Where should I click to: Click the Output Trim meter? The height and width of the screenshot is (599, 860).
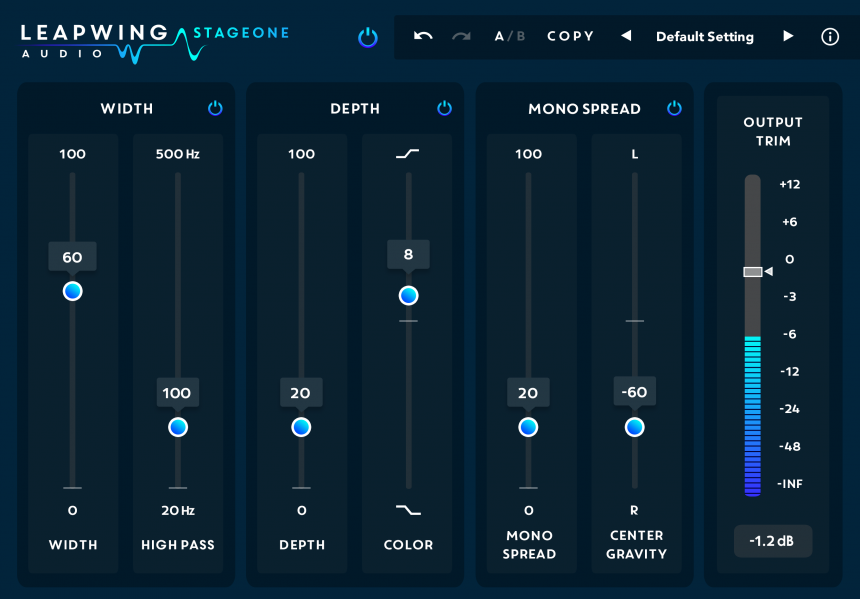(x=752, y=330)
